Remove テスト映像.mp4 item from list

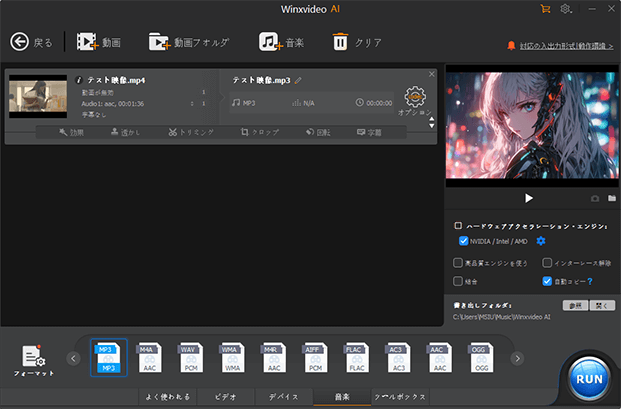(x=432, y=74)
